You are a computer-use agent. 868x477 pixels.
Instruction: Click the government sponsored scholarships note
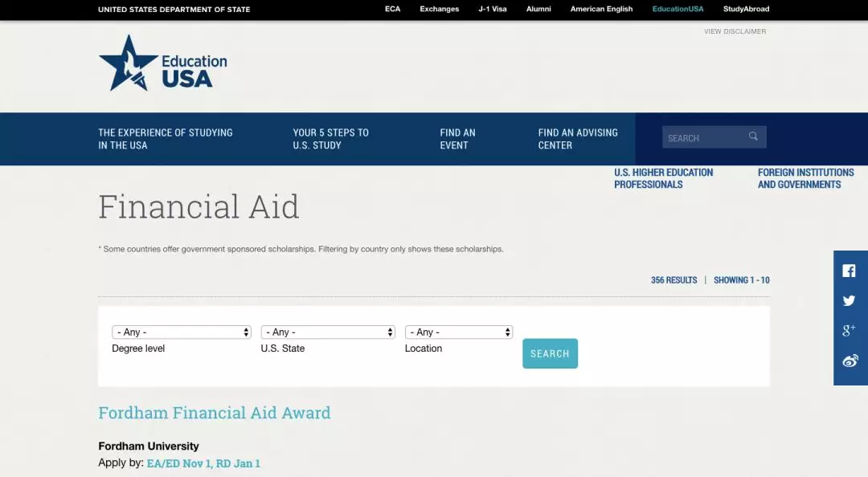click(301, 249)
